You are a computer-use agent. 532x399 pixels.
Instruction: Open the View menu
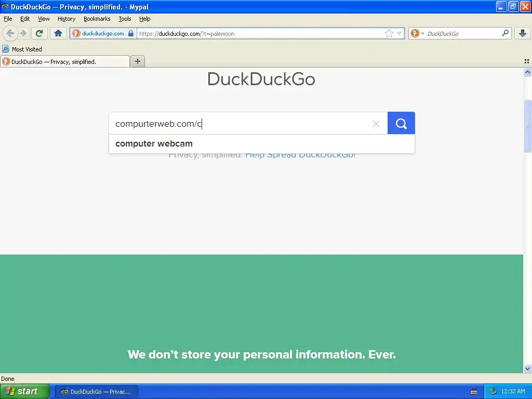coord(44,19)
